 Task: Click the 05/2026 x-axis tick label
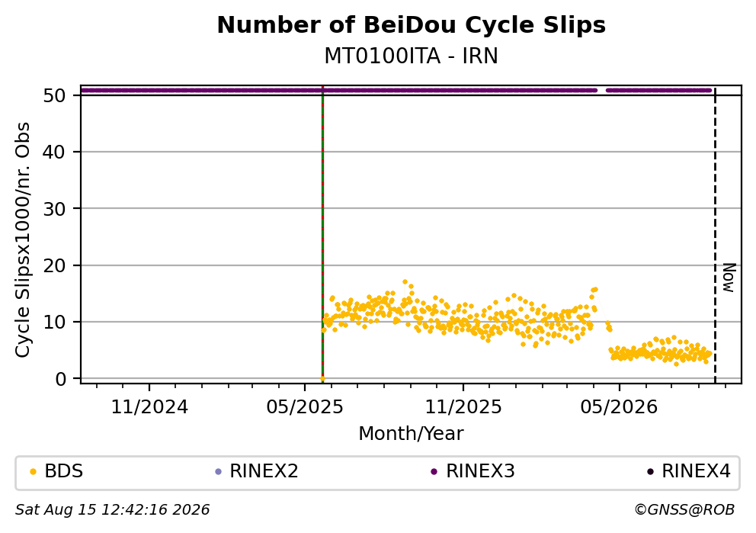coord(619,408)
